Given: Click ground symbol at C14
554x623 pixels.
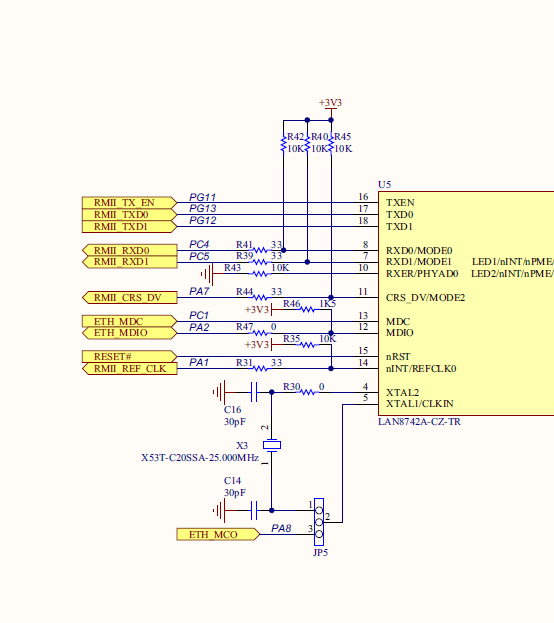Looking at the screenshot, I should point(219,510).
